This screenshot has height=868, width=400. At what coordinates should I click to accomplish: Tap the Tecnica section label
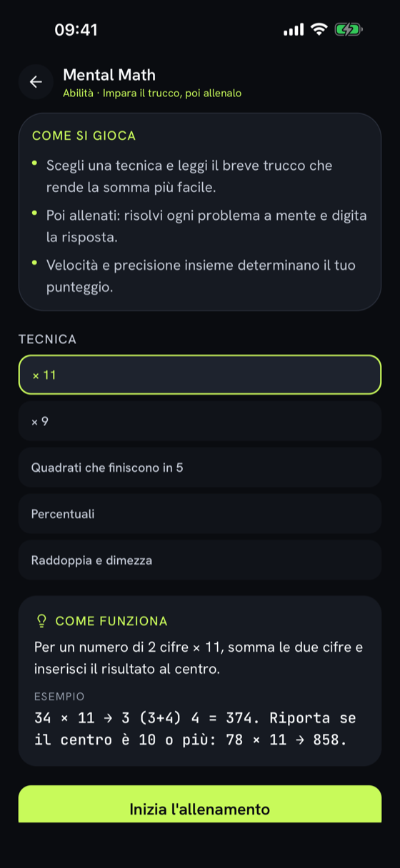pos(47,340)
